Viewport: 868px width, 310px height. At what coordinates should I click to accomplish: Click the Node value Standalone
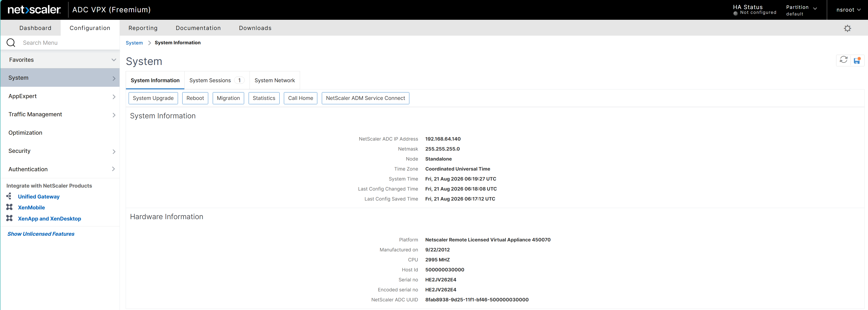click(438, 159)
